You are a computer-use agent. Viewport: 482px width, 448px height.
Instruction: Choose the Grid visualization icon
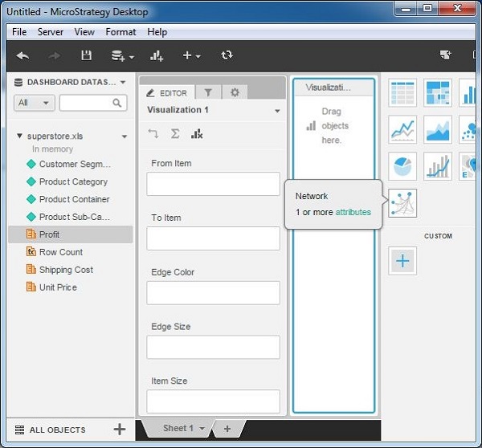[402, 92]
